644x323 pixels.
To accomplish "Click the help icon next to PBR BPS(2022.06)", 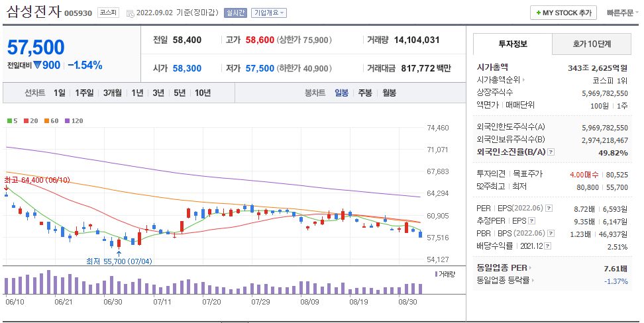I will point(551,234).
